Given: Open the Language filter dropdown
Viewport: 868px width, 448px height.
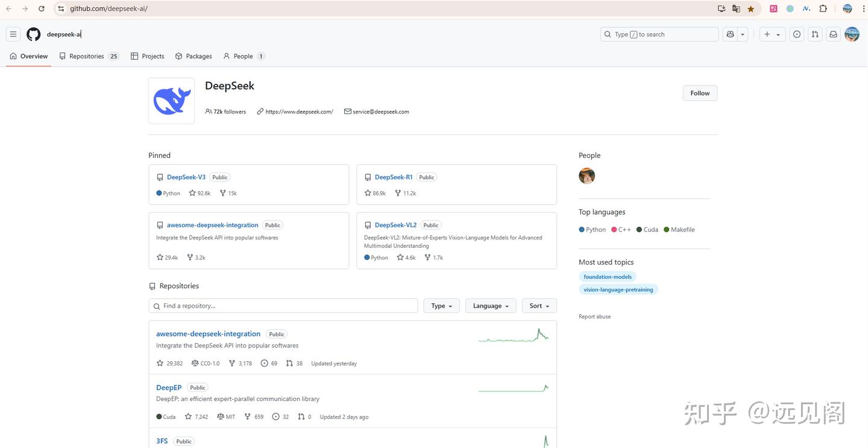Looking at the screenshot, I should (491, 306).
